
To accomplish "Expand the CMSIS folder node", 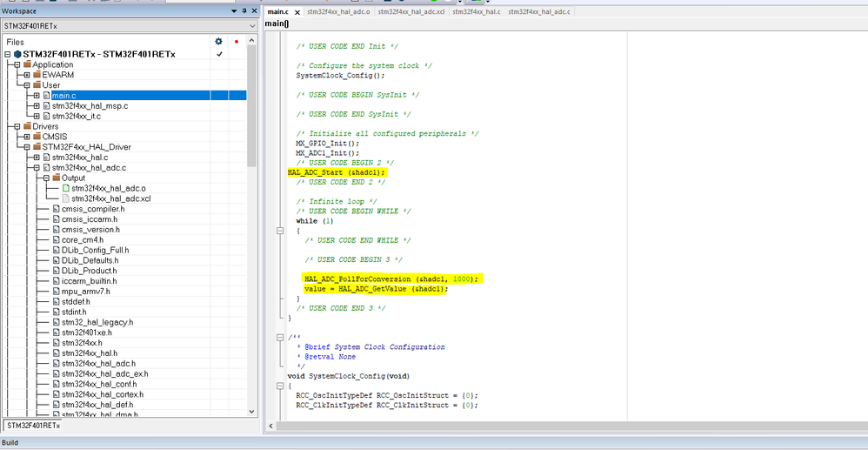I will pyautogui.click(x=27, y=137).
